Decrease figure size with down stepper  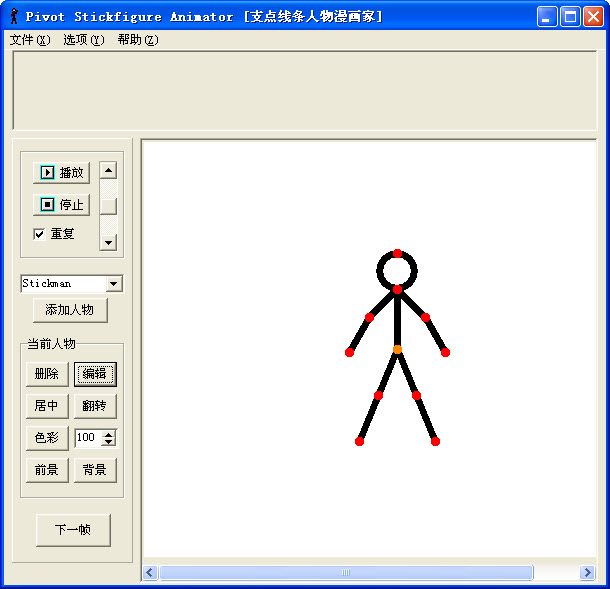tap(109, 442)
